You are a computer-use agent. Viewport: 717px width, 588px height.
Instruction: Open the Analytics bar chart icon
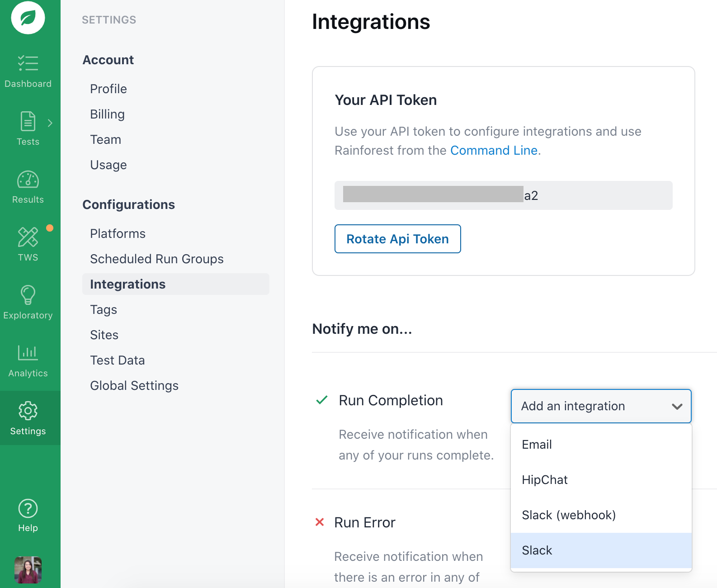28,353
